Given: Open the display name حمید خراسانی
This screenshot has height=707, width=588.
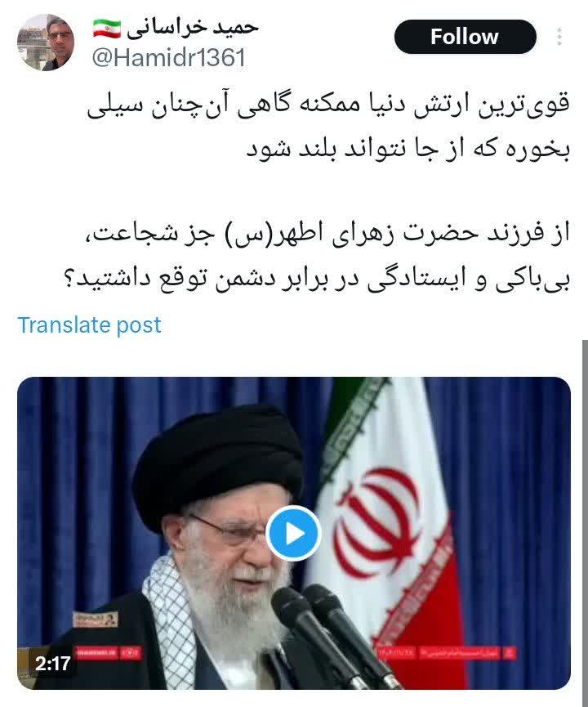Looking at the screenshot, I should 193,28.
